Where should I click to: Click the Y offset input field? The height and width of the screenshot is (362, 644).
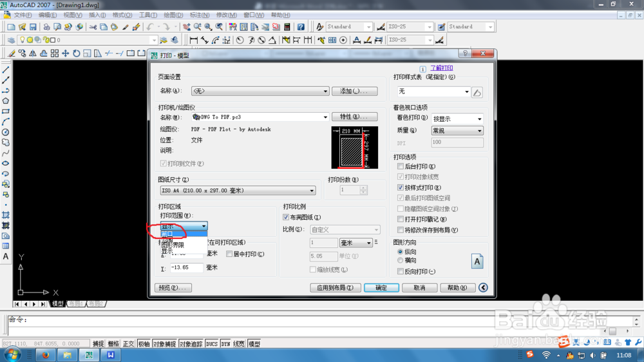(x=187, y=267)
